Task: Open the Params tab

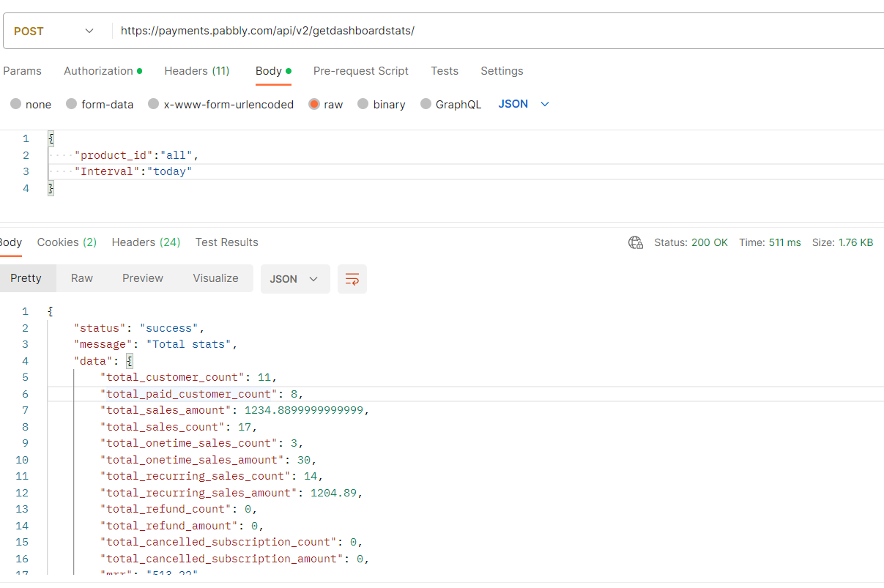Action: pos(22,71)
